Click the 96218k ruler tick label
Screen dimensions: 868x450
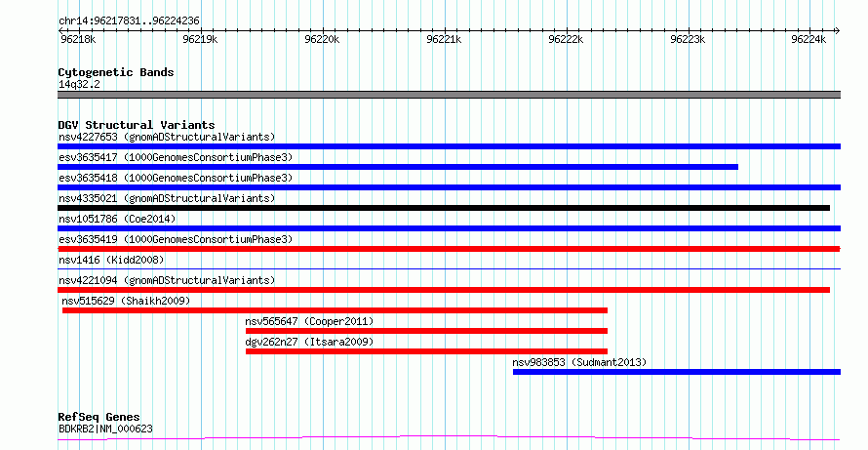pos(78,40)
